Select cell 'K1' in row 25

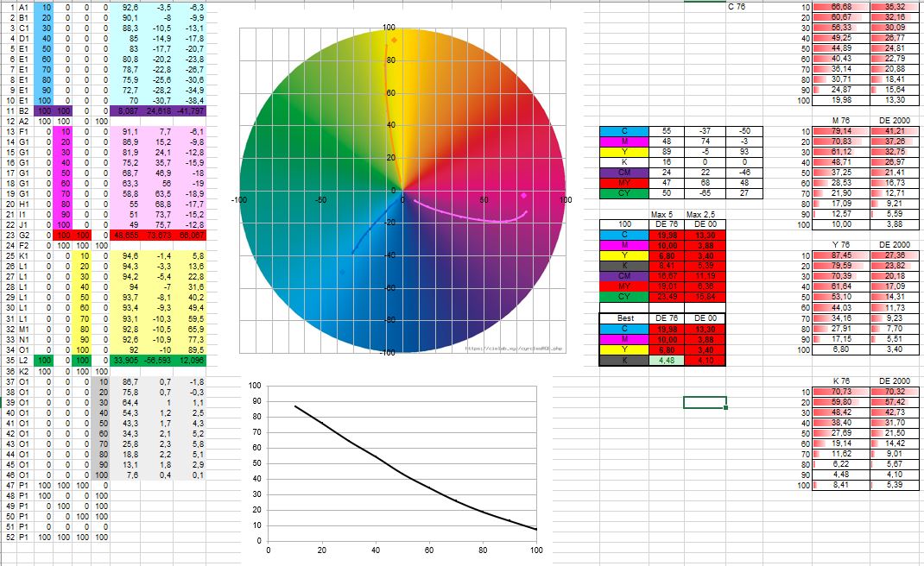[25, 256]
